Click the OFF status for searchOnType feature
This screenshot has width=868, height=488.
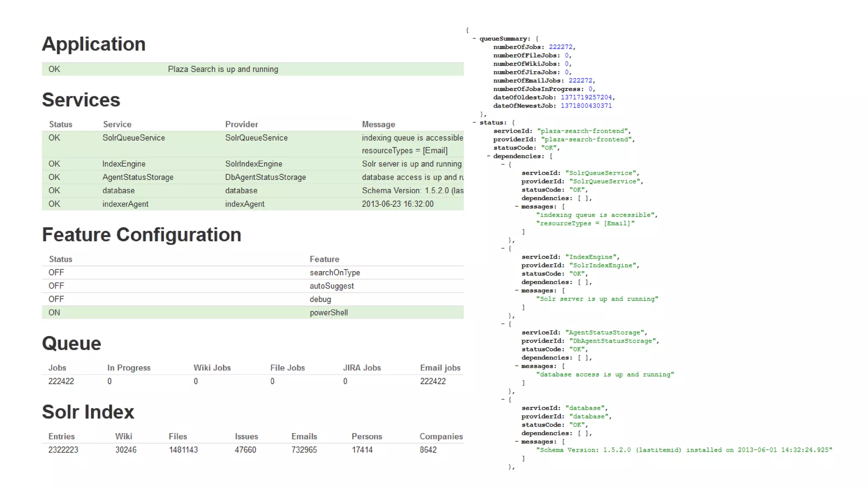[x=56, y=272]
